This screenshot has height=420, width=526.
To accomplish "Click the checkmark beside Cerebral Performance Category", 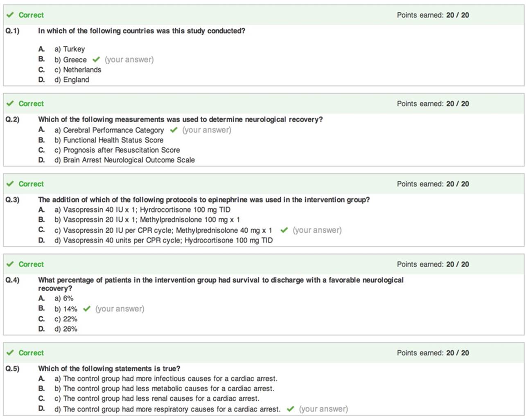I will (174, 130).
